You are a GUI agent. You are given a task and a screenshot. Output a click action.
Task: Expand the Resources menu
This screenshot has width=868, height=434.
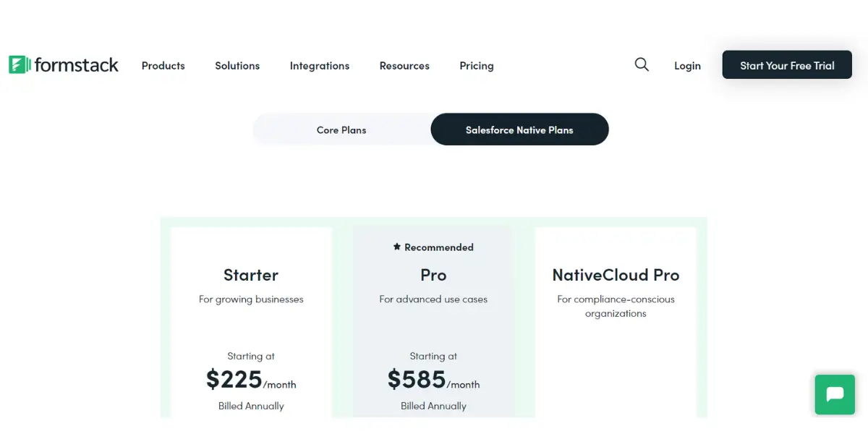coord(404,66)
